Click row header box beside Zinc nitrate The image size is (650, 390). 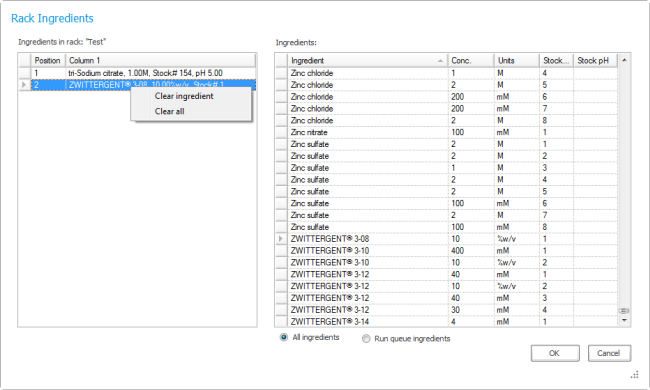(281, 132)
